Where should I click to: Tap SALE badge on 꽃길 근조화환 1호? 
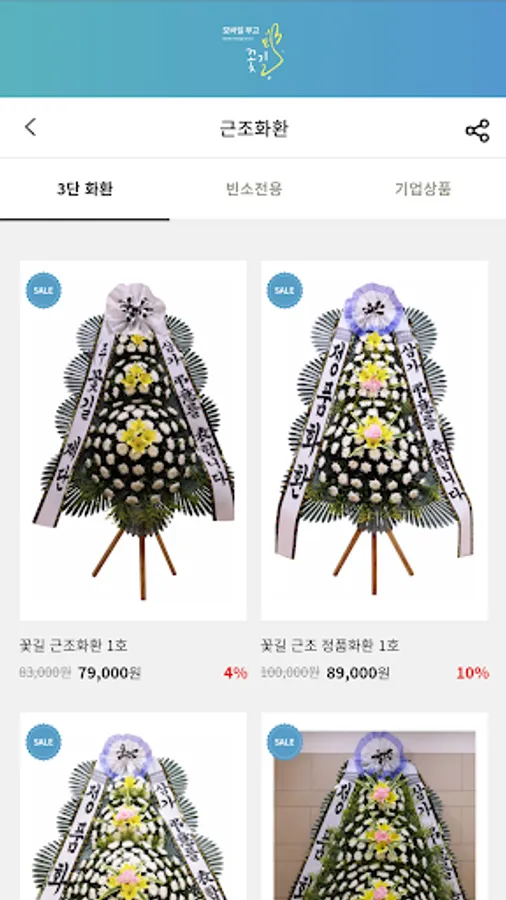(44, 290)
